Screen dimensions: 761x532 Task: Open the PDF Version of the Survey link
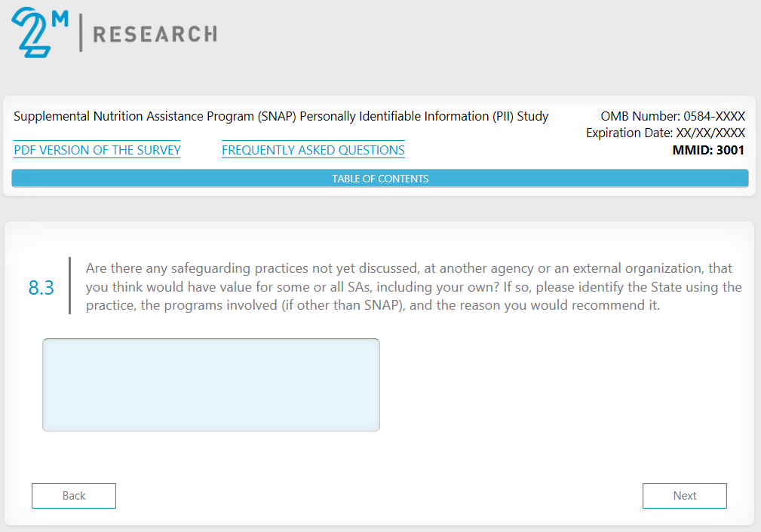pos(97,150)
